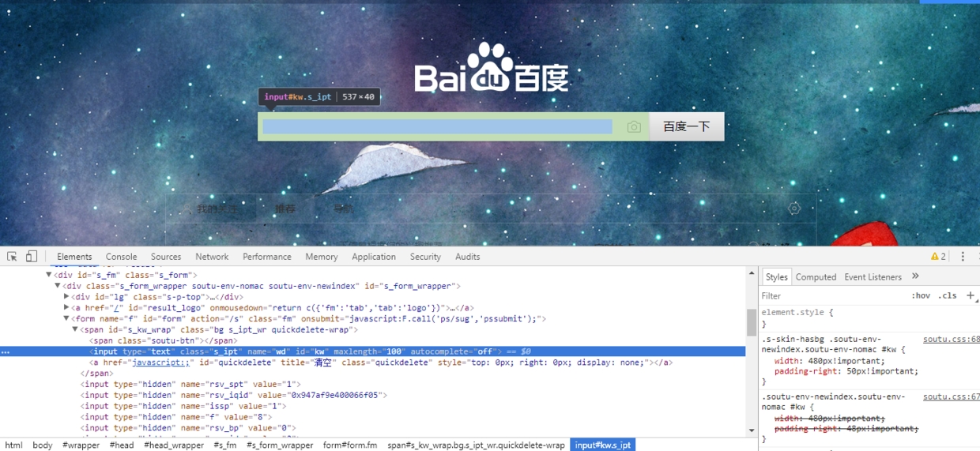Focus the Styles Filter field

(x=834, y=295)
